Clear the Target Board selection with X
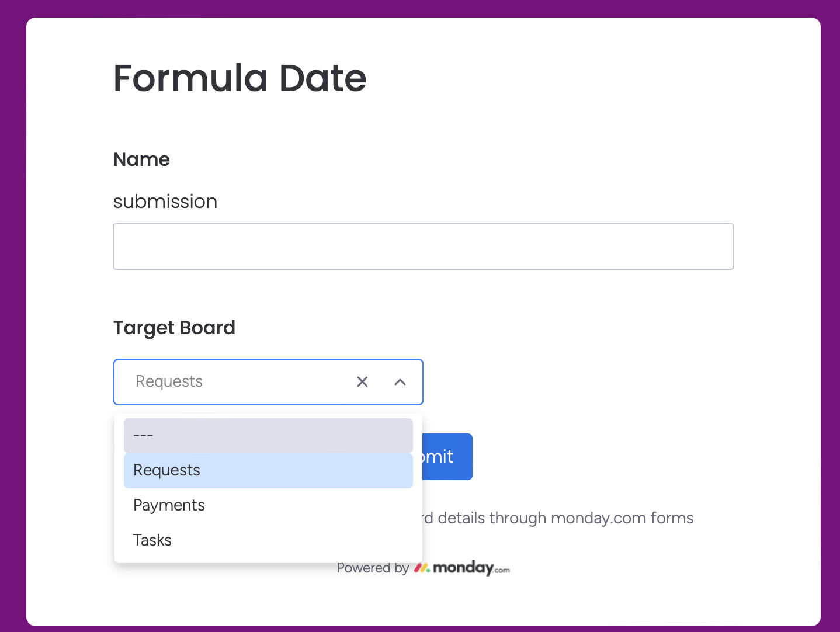Screen dimensions: 840x632 point(362,382)
